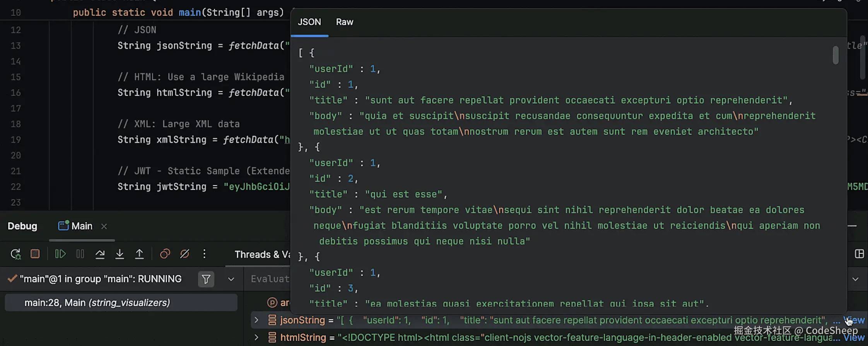868x346 pixels.
Task: Toggle Mute Breakpoints
Action: tap(185, 254)
